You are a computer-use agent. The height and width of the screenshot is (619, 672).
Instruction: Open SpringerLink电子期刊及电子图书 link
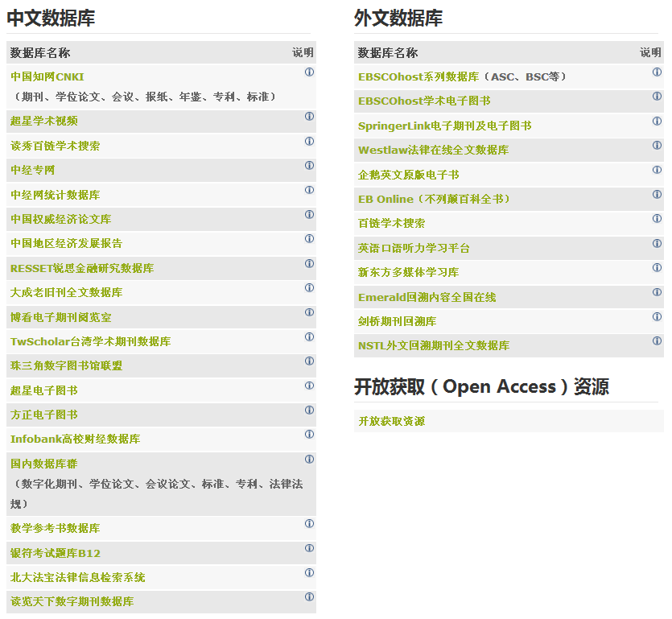(x=444, y=126)
